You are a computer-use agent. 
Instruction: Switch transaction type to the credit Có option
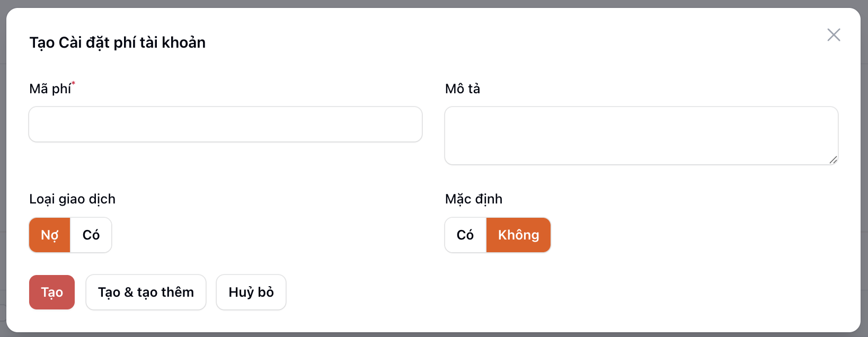tap(91, 235)
